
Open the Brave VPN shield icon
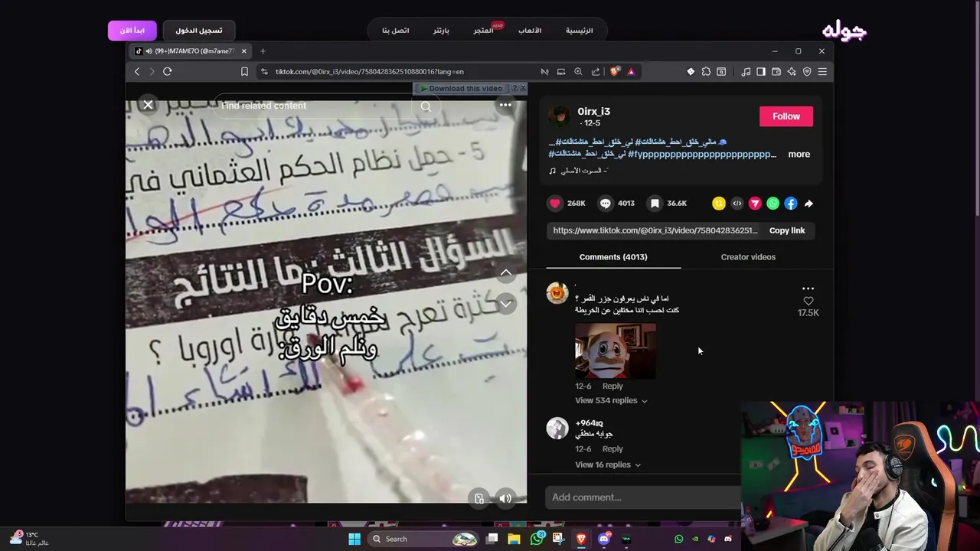point(807,71)
